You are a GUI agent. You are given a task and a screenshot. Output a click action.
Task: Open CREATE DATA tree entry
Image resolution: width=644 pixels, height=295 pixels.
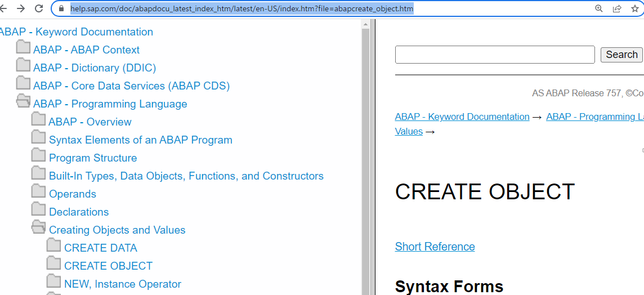[x=101, y=248]
